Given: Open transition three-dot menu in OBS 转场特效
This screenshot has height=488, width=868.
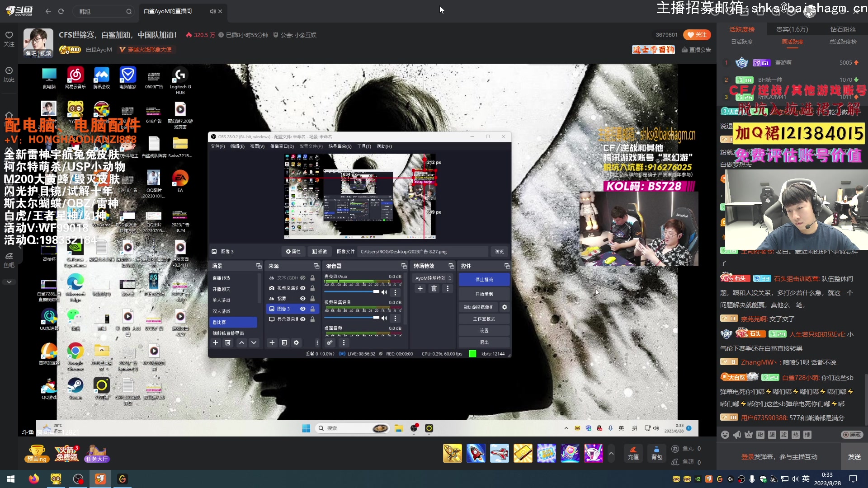Looking at the screenshot, I should coord(448,289).
